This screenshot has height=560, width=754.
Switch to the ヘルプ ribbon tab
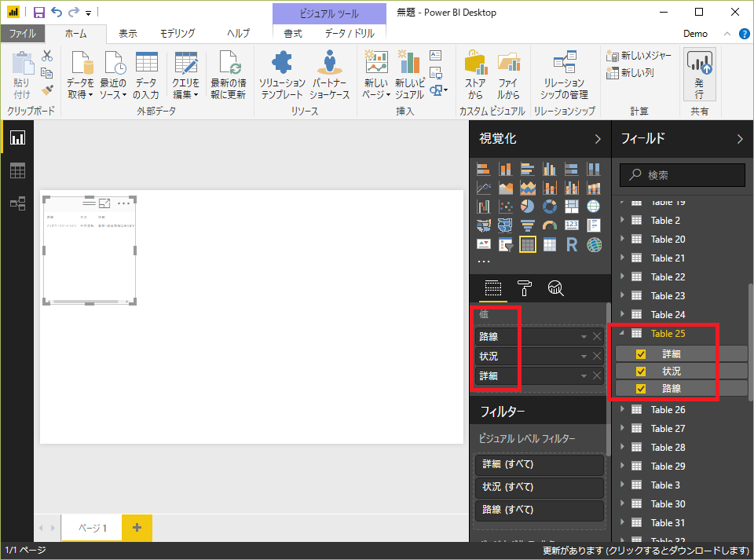(239, 34)
